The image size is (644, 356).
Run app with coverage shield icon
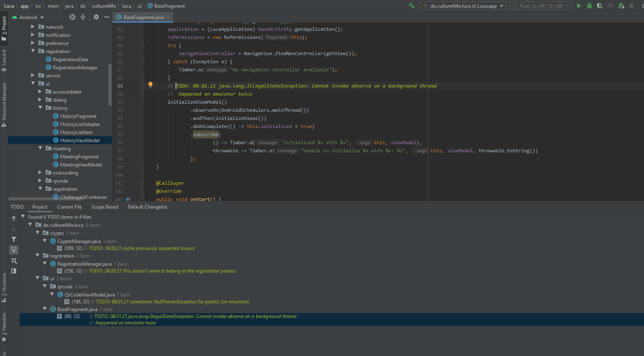[600, 6]
